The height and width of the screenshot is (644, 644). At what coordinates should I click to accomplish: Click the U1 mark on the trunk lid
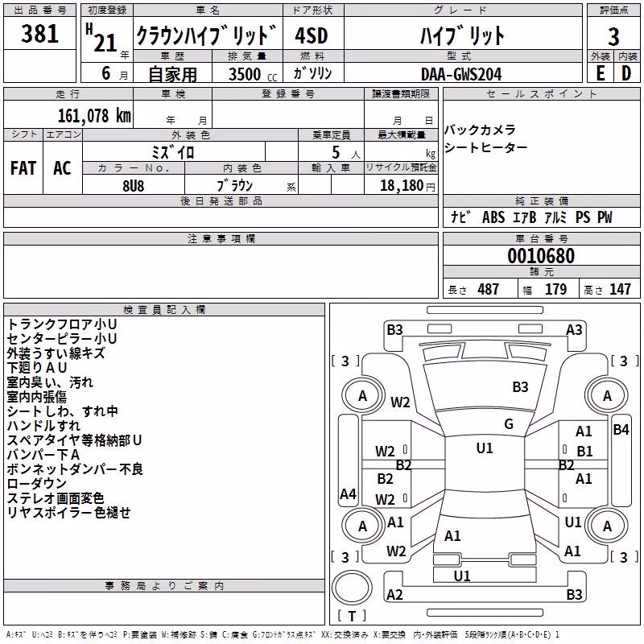tap(462, 576)
